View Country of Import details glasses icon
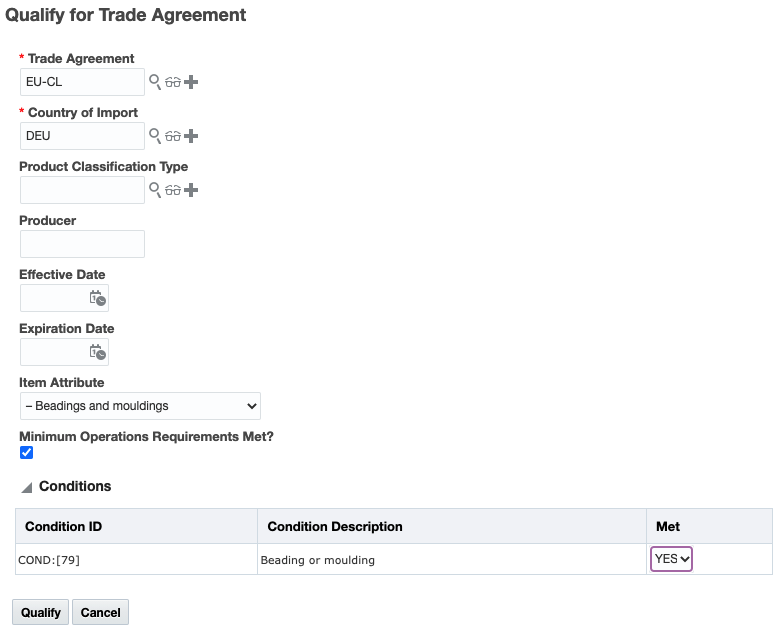Viewport: 781px width, 633px height. tap(173, 136)
